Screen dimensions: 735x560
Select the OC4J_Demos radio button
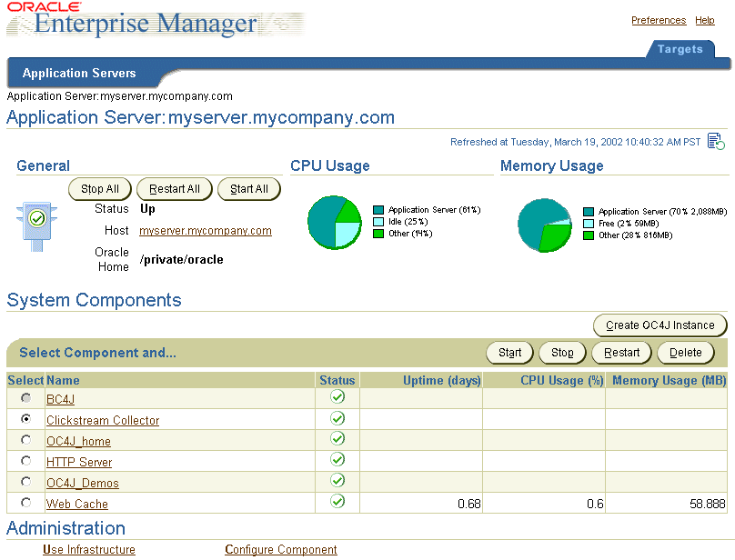[x=26, y=482]
